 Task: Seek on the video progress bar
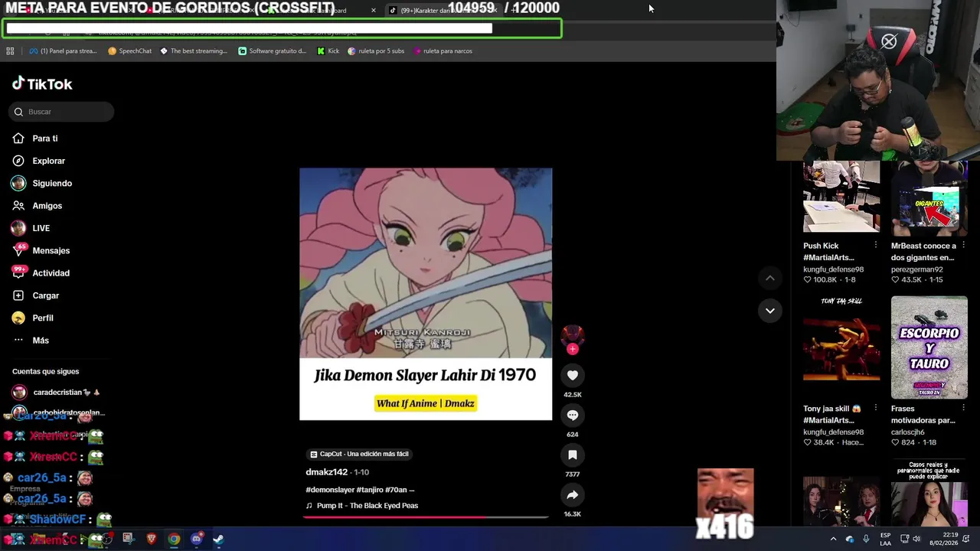point(426,517)
